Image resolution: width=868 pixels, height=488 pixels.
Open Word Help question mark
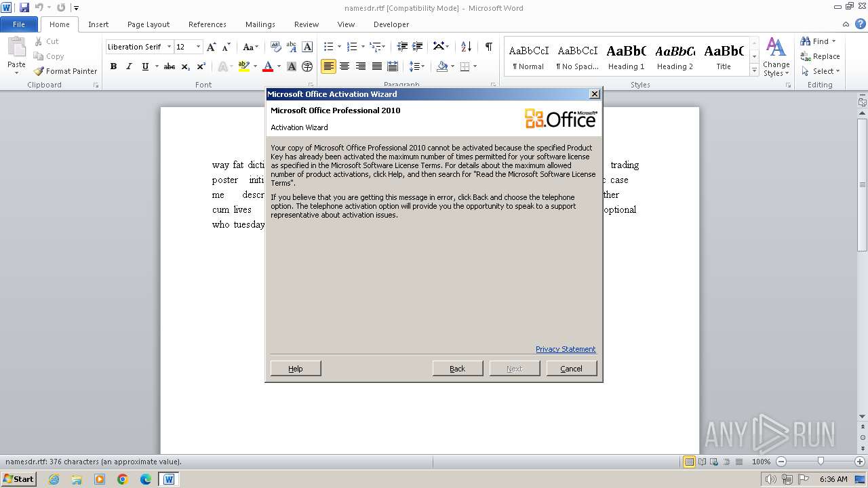(x=861, y=24)
